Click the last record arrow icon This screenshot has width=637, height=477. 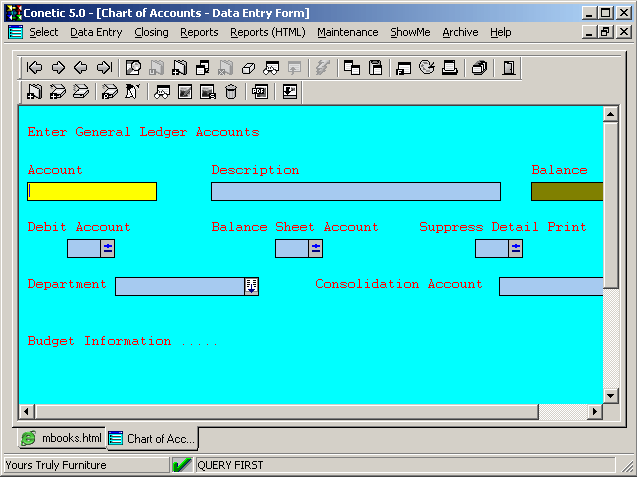(x=104, y=68)
